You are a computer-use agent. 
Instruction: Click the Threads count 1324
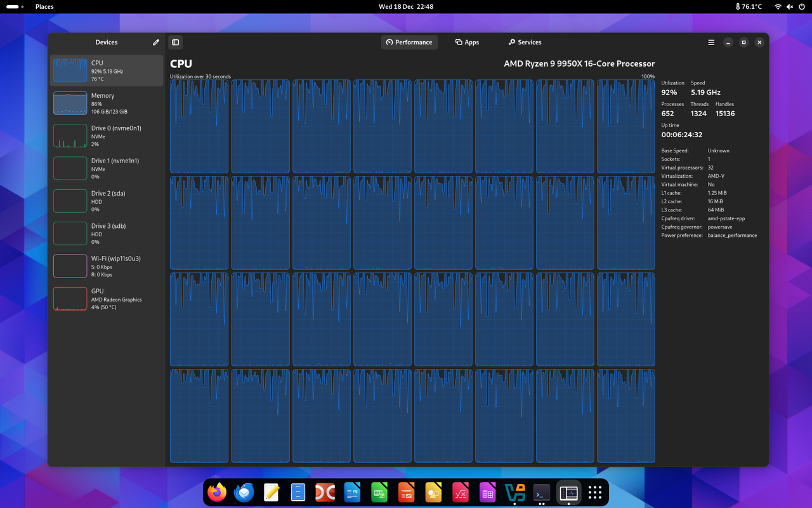point(699,114)
